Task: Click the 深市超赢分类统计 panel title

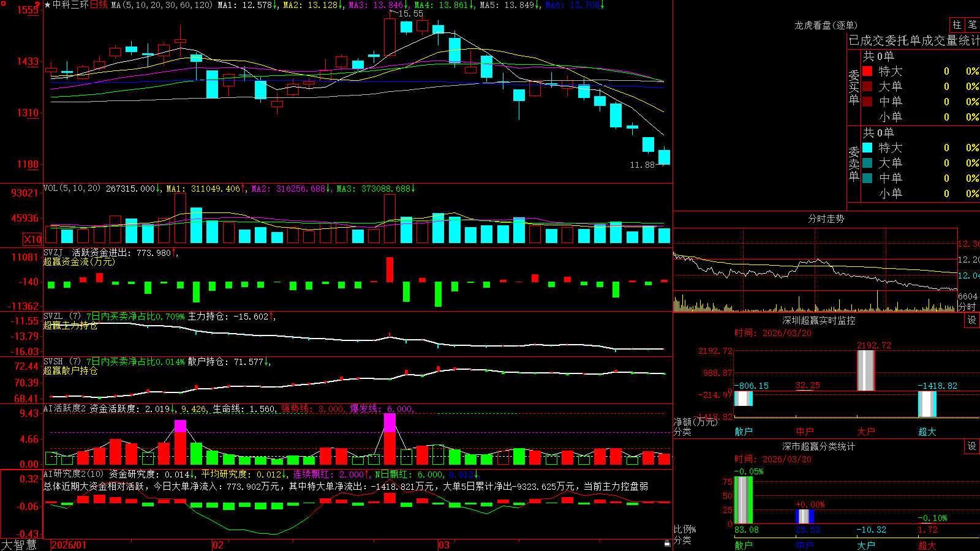Action: pos(819,446)
